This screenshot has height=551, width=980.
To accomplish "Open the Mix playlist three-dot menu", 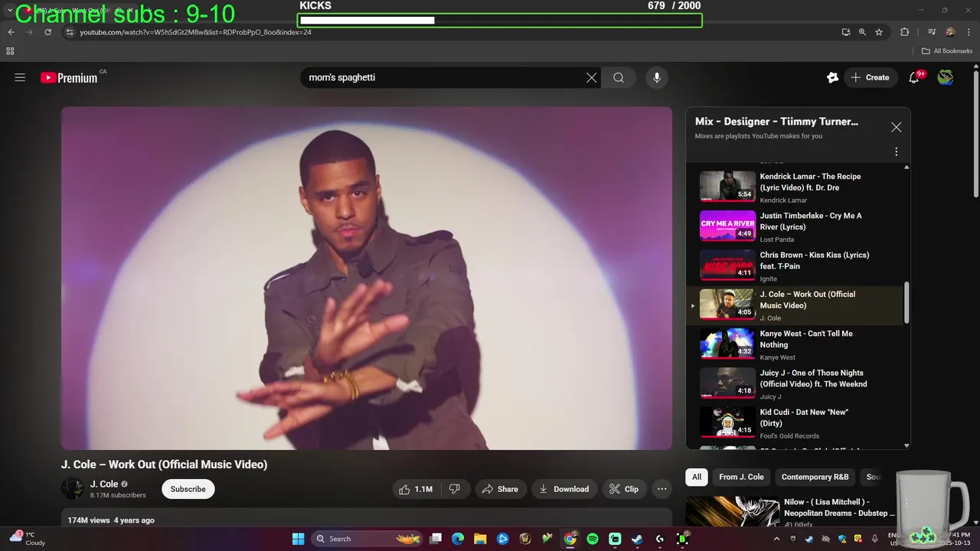I will 896,152.
